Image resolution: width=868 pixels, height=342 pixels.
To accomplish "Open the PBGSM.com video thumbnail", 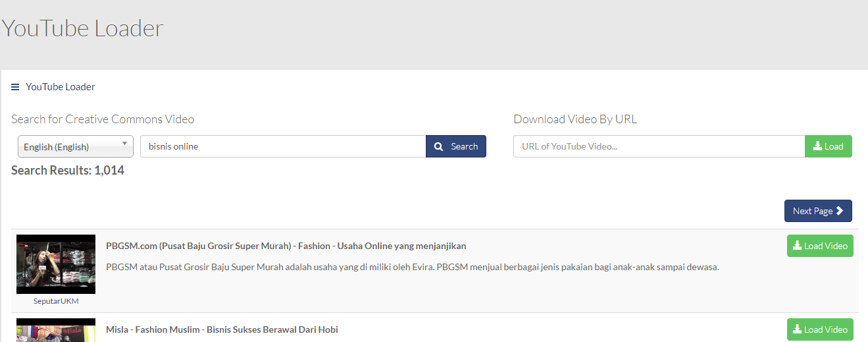I will point(56,264).
